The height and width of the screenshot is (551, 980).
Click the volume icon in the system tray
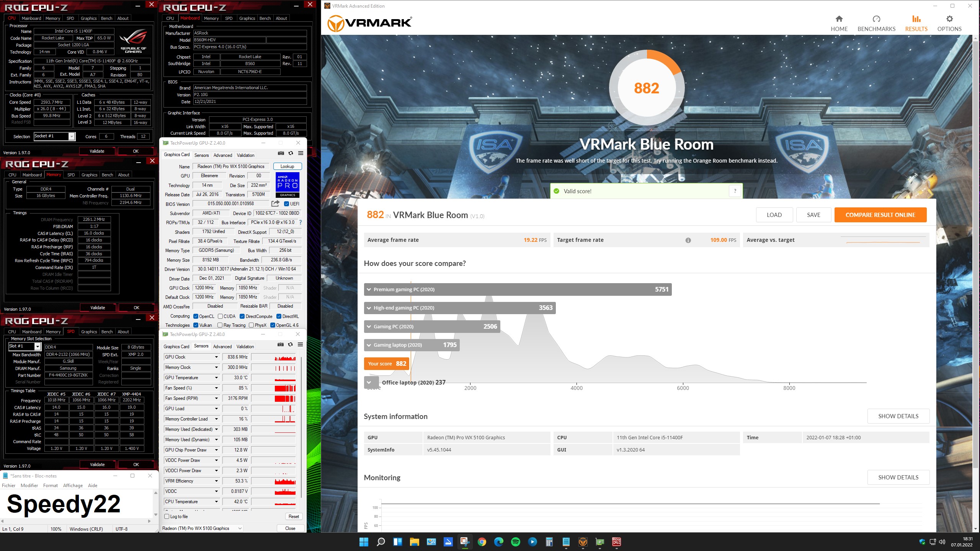(942, 542)
